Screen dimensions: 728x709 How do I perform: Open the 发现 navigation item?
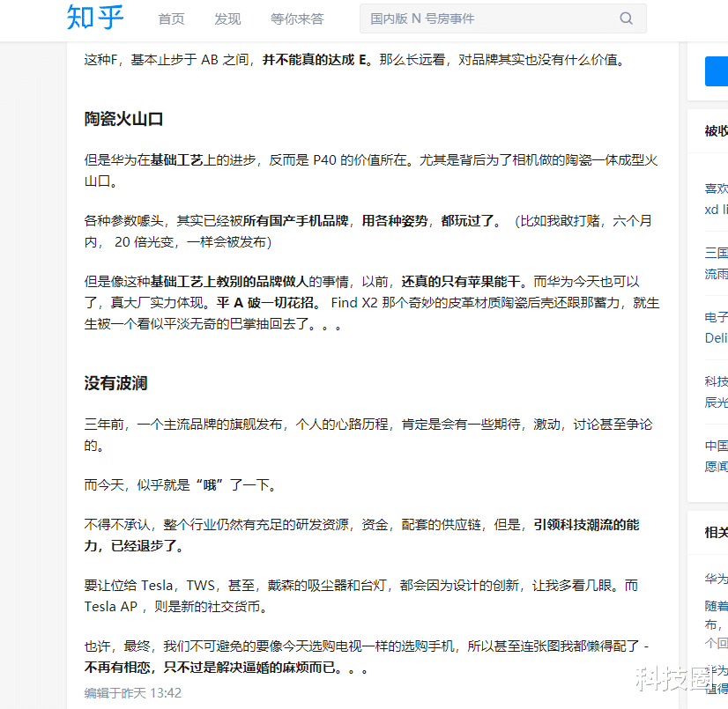click(227, 18)
